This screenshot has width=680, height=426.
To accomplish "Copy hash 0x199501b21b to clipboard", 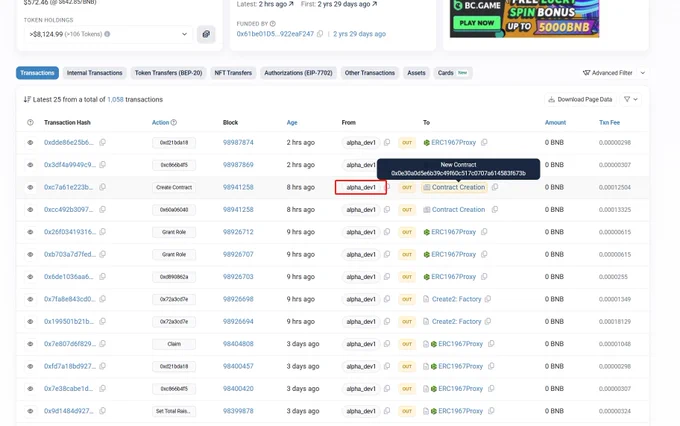I will coord(102,321).
